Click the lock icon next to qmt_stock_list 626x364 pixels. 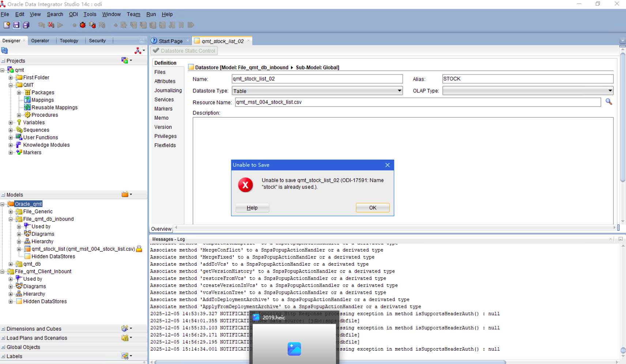(x=139, y=249)
